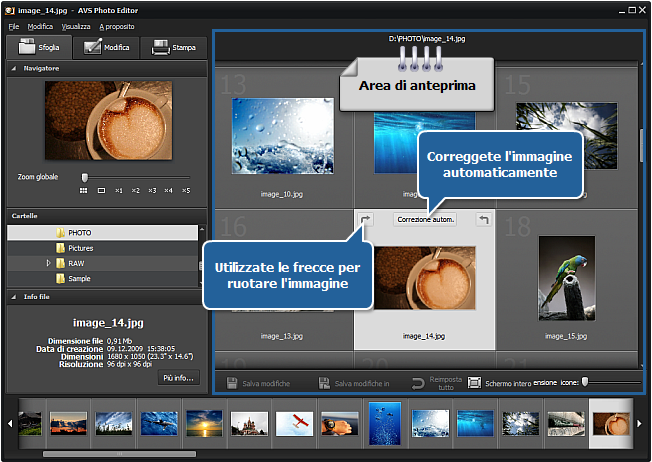Open the Modifica menu in menu bar
652x462 pixels.
[40, 27]
